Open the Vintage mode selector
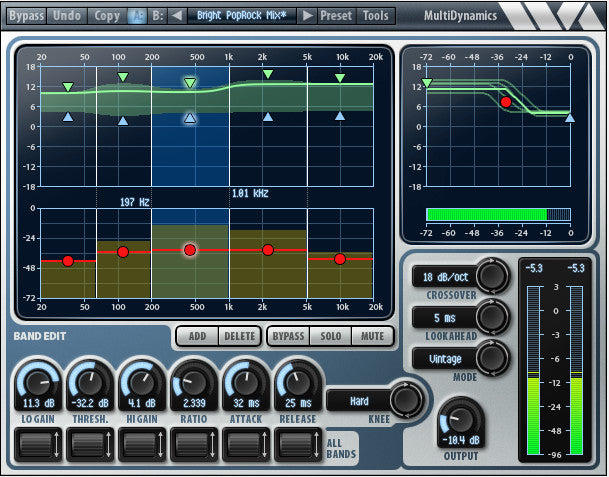The height and width of the screenshot is (477, 609). [x=443, y=358]
